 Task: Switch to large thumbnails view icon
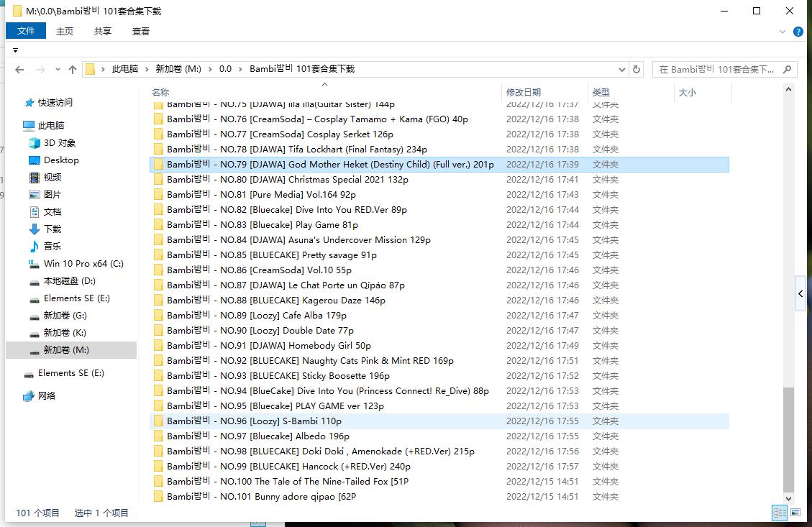795,513
